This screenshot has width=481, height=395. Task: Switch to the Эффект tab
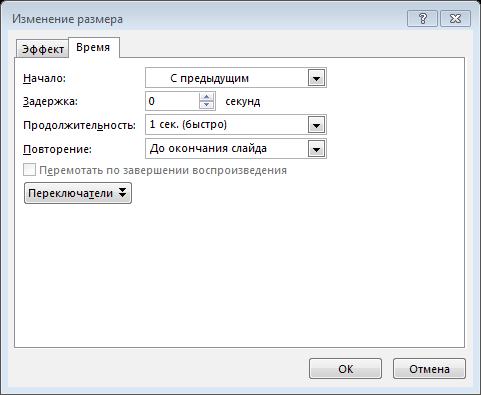coord(43,49)
